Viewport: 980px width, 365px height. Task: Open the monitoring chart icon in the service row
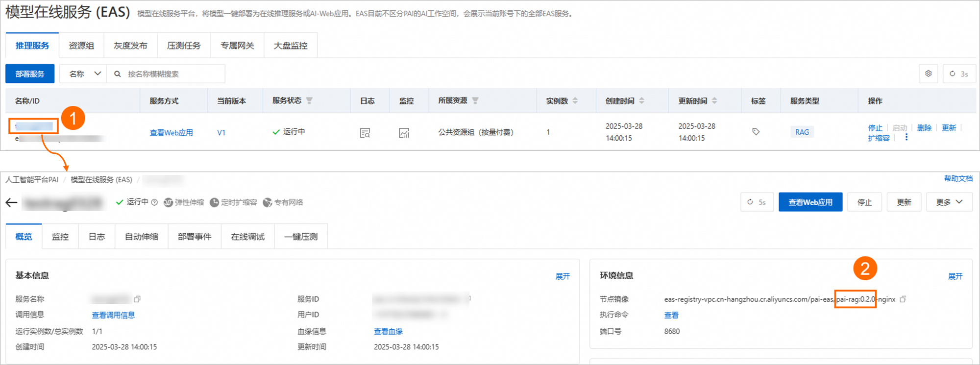pos(404,133)
